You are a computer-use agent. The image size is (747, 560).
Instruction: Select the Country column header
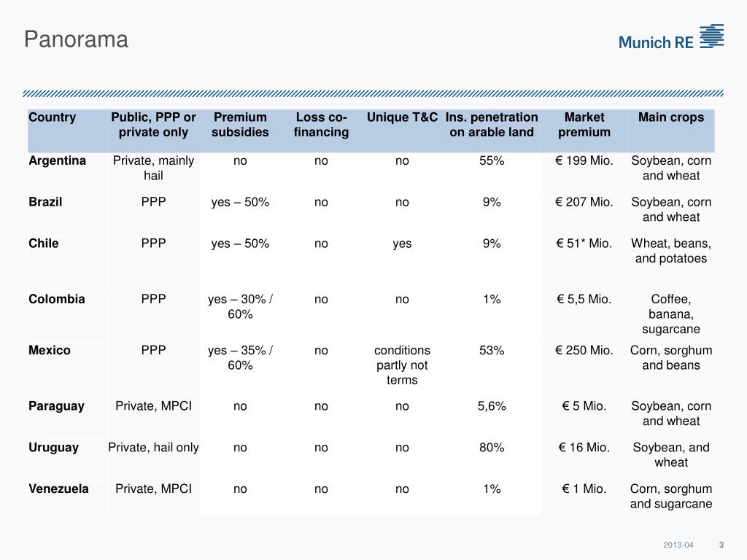[53, 117]
